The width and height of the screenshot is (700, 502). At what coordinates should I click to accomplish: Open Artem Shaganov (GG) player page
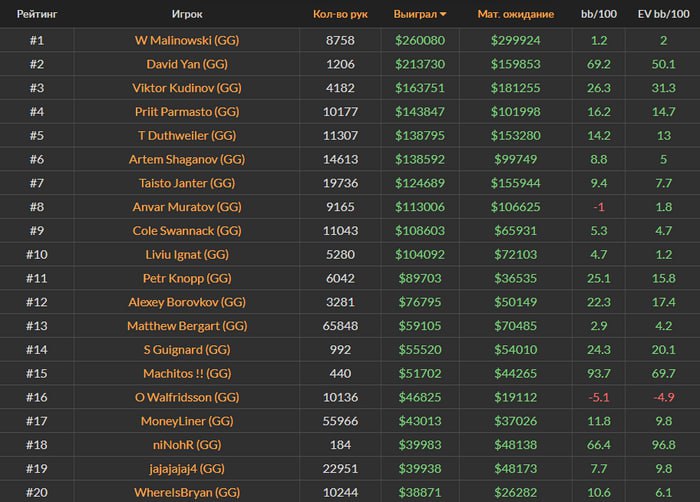click(x=187, y=159)
